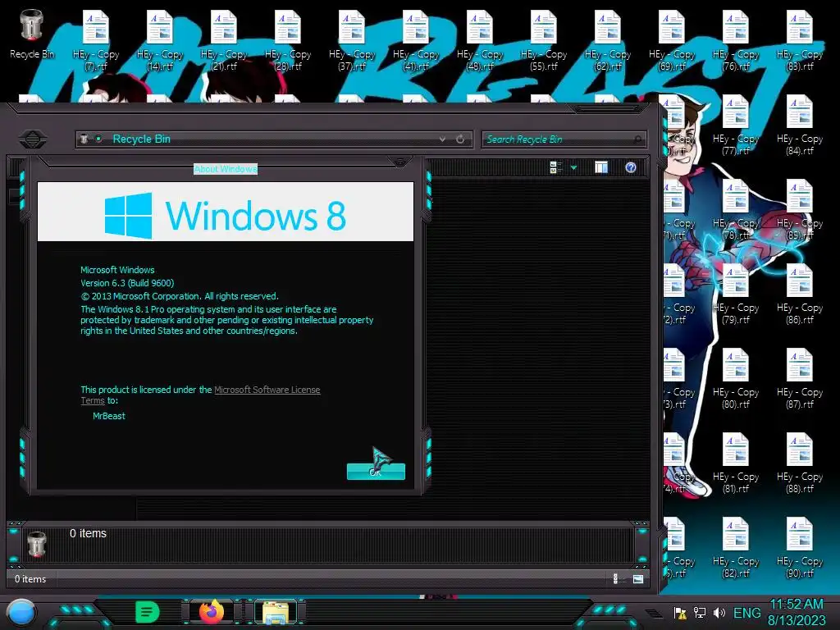Click the Recycle Bin icon in details pane
The width and height of the screenshot is (840, 630).
tap(37, 543)
